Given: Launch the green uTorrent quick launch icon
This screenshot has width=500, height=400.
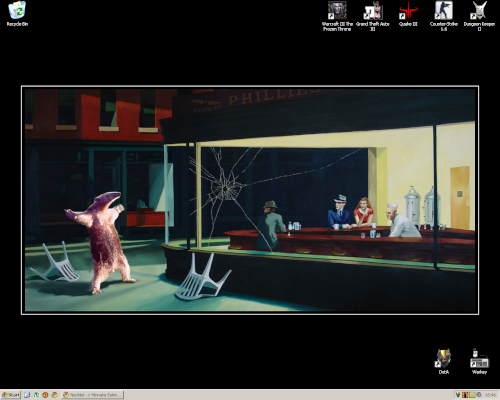Looking at the screenshot, I should (36, 395).
